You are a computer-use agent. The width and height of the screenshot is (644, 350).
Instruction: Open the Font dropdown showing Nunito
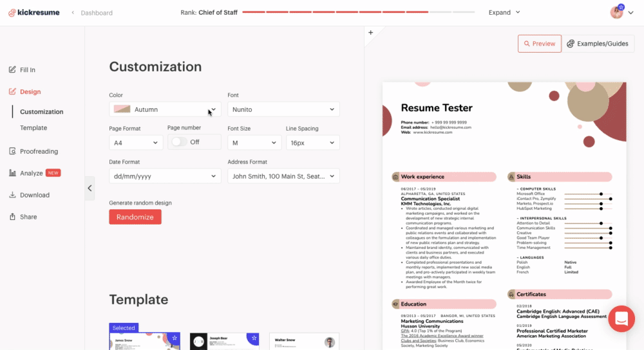(x=283, y=109)
